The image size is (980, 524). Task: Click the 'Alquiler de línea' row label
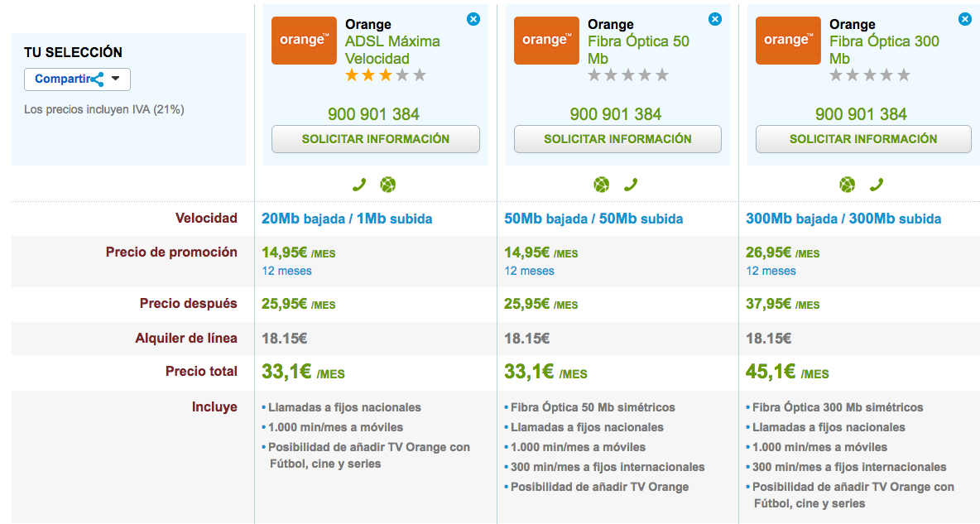click(x=186, y=339)
